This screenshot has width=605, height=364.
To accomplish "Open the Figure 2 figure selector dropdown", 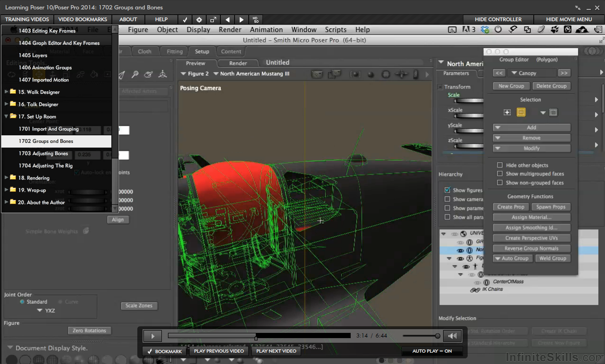I will pos(194,74).
